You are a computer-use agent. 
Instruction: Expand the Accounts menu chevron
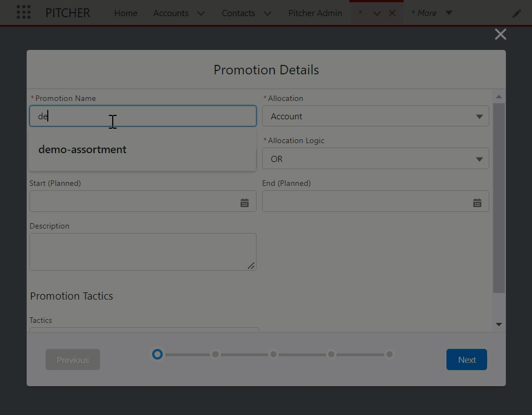click(x=201, y=13)
